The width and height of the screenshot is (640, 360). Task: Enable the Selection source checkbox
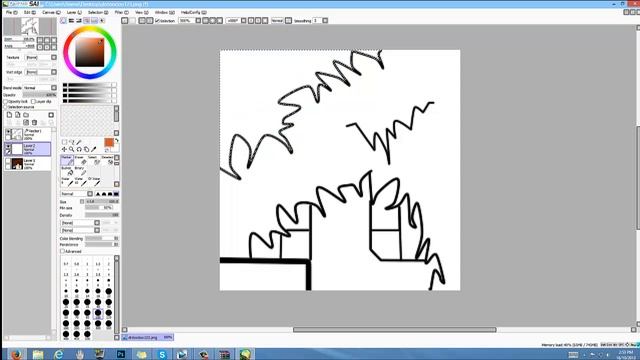6,107
